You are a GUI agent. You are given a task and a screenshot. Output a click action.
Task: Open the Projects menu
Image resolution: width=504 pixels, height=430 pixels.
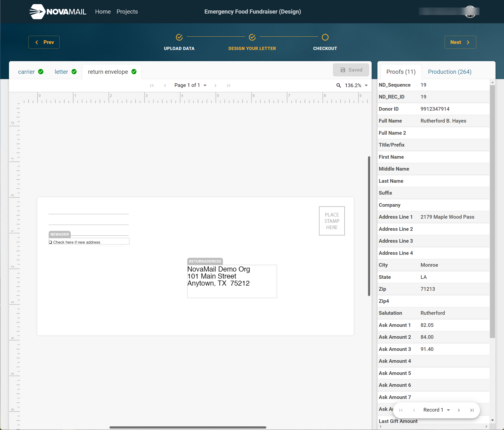pos(127,12)
